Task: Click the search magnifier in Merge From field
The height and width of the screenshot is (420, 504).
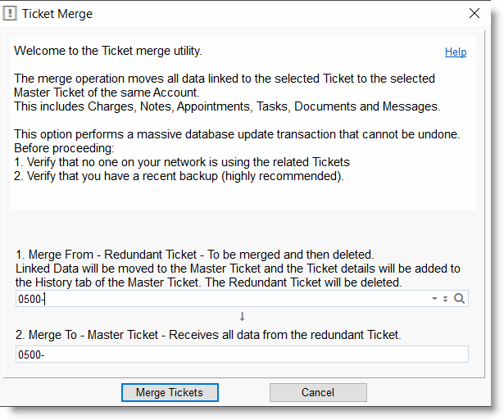Action: coord(460,299)
